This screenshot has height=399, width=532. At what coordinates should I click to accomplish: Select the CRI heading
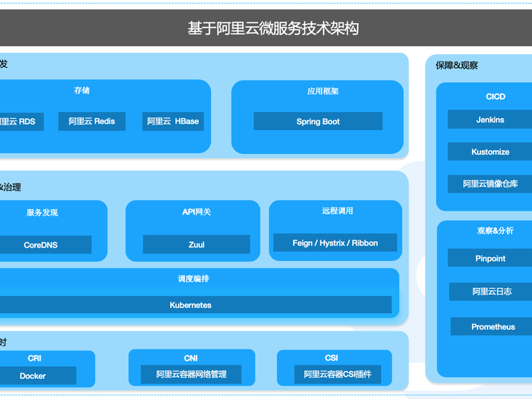[x=34, y=358]
